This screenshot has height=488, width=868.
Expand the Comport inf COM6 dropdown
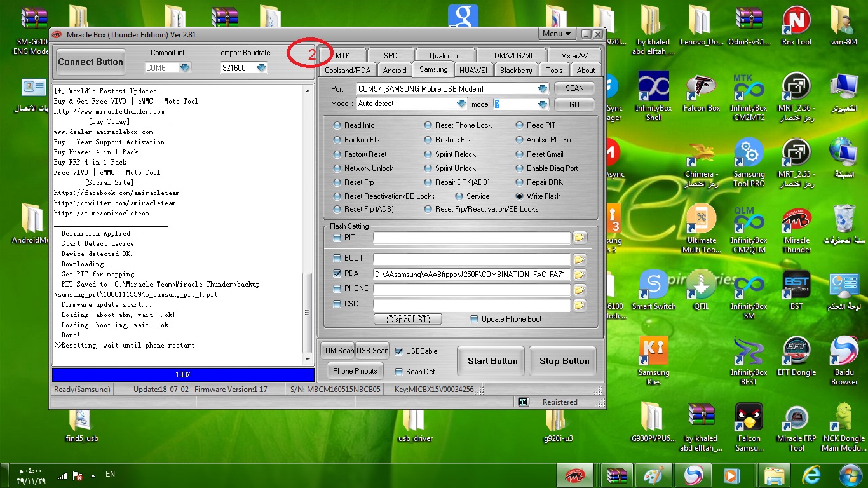185,67
